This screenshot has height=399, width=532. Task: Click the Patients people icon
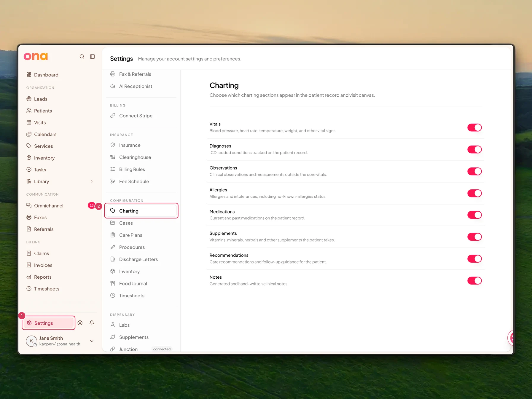[29, 111]
